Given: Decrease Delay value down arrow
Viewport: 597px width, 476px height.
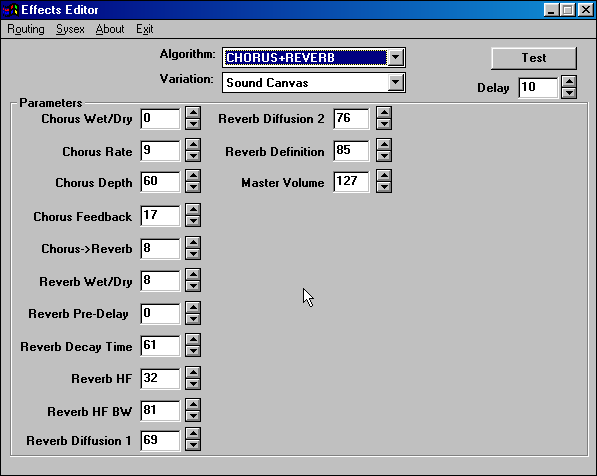Looking at the screenshot, I should coord(569,93).
